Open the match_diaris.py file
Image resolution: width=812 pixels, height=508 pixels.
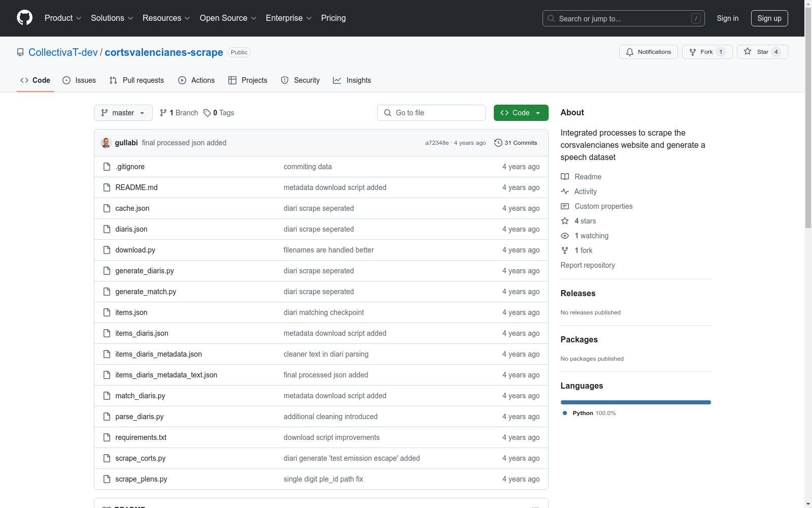click(x=140, y=396)
